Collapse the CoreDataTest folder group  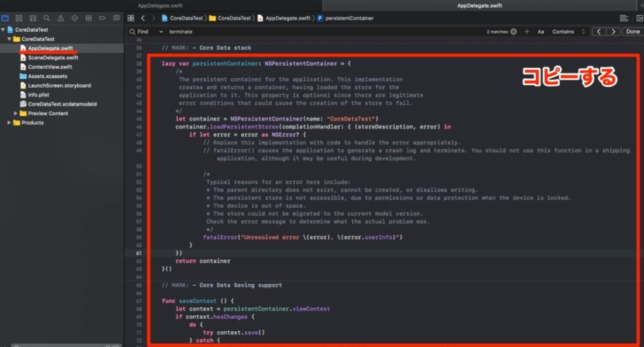[x=10, y=39]
